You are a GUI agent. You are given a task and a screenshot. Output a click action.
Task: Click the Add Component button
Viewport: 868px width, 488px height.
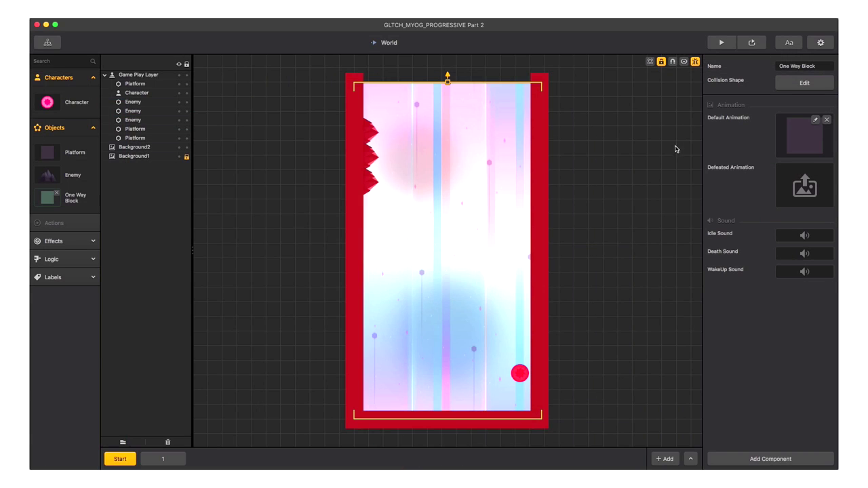770,459
